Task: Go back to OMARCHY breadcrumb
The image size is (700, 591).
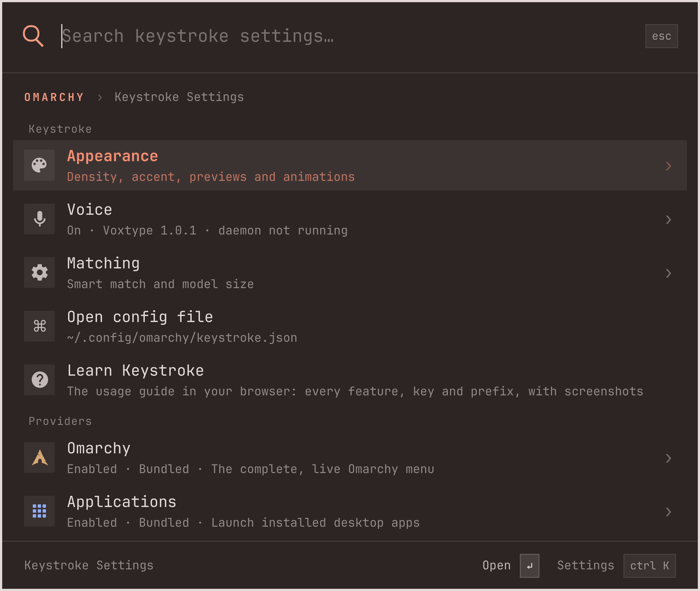Action: coord(54,97)
